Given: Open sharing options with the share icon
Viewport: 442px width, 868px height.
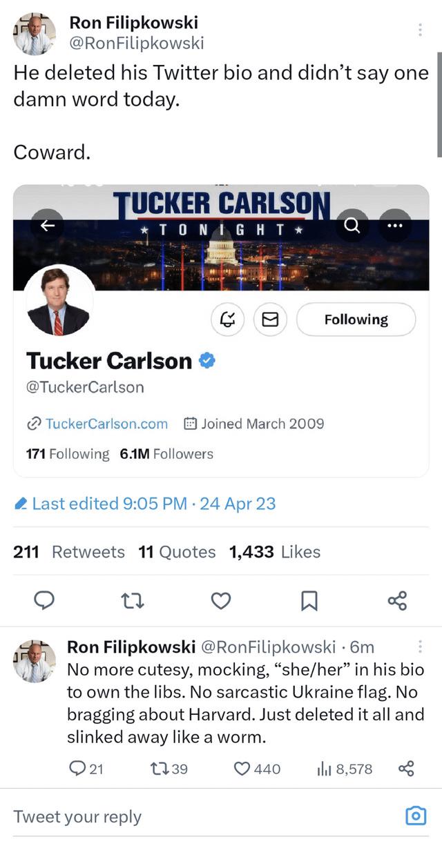Looking at the screenshot, I should pyautogui.click(x=397, y=601).
